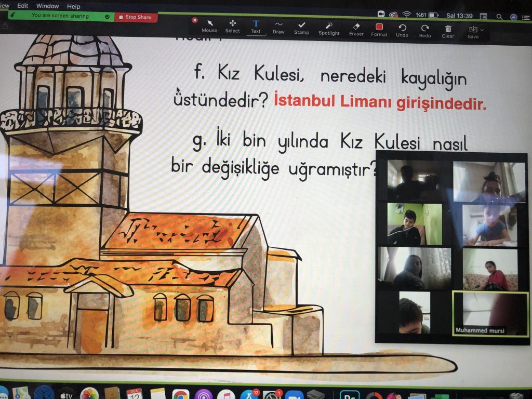The width and height of the screenshot is (532, 399).
Task: Select the Stamp tool
Action: pos(301,28)
